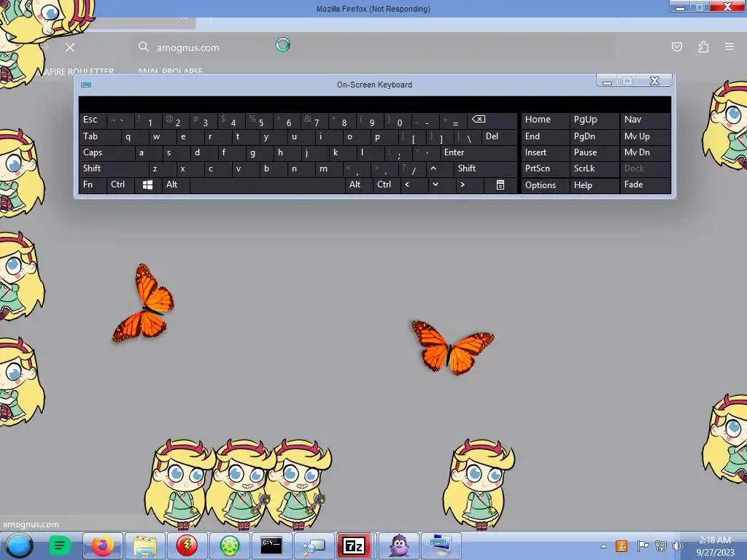Click the Backspace key on the on-screen keyboard
Screen dimensions: 747x560
coord(492,120)
